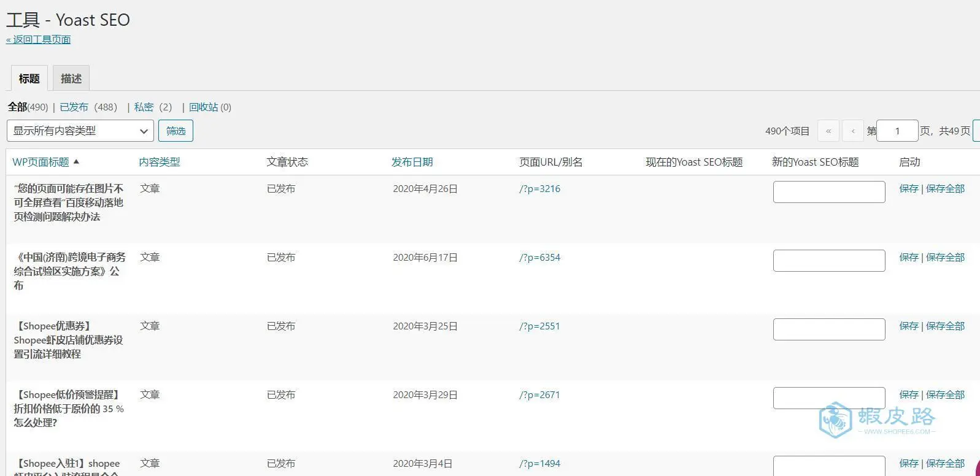Go to previous page arrow button

(x=853, y=131)
